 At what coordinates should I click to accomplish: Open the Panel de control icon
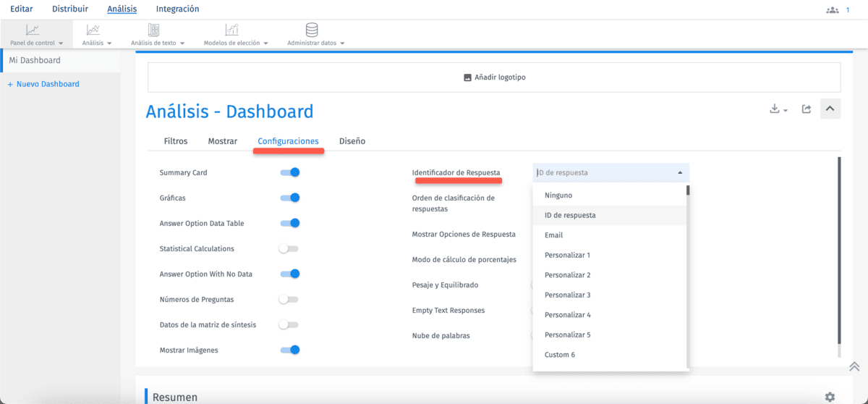point(33,30)
